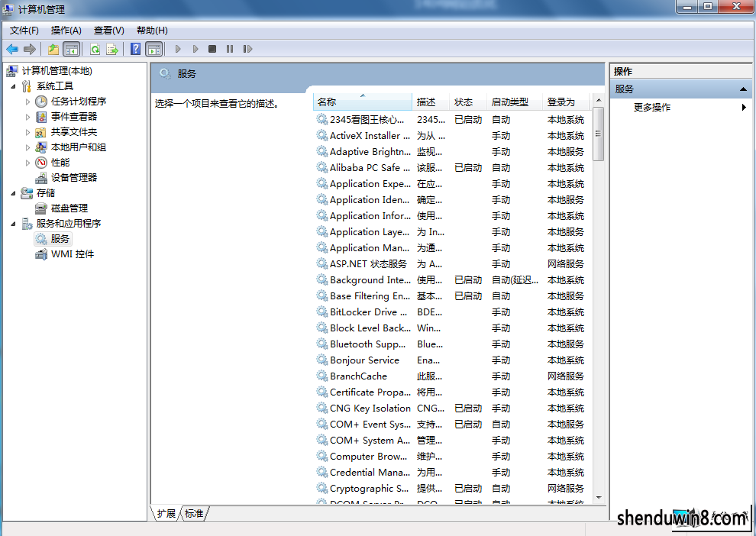
Task: Click the second Start Service play icon
Action: 195,49
